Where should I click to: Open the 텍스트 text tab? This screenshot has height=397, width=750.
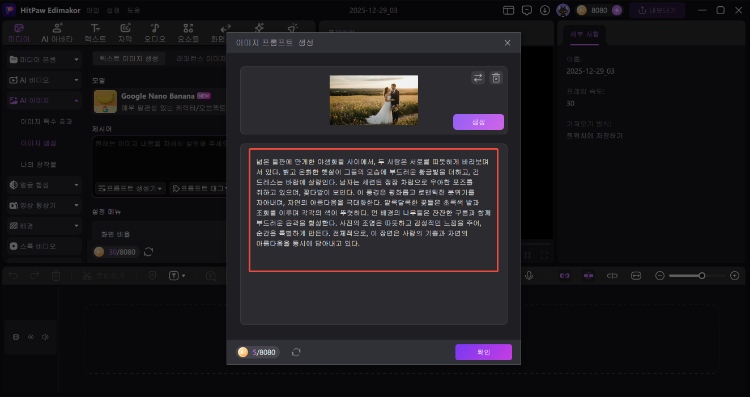(95, 33)
